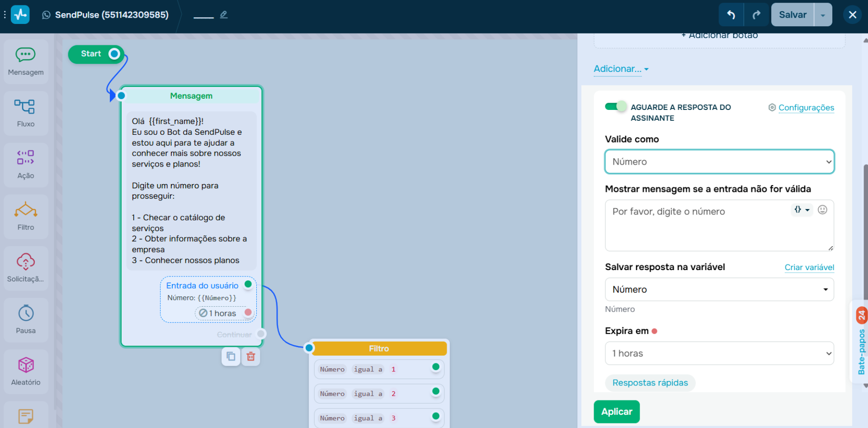Click Respostas rápidas button
The height and width of the screenshot is (428, 868).
click(x=650, y=383)
